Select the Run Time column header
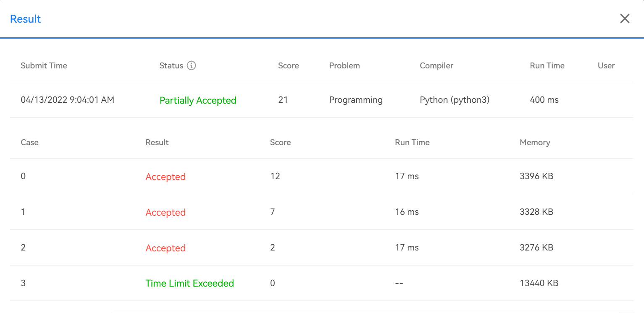 pos(547,65)
